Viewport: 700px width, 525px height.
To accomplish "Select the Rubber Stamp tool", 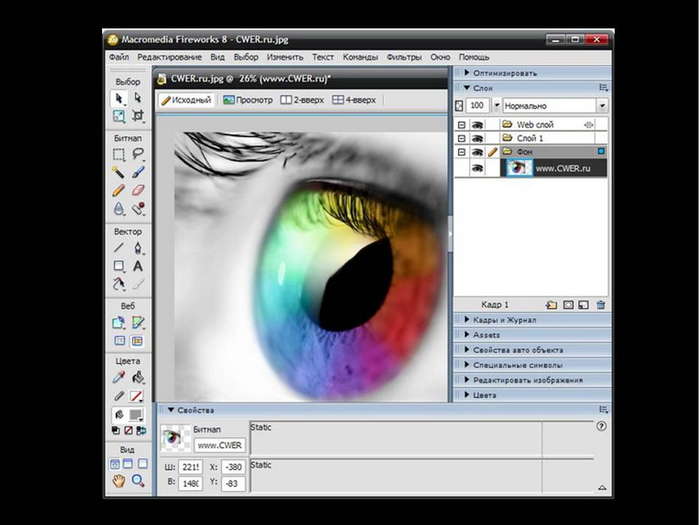I will coord(138,208).
